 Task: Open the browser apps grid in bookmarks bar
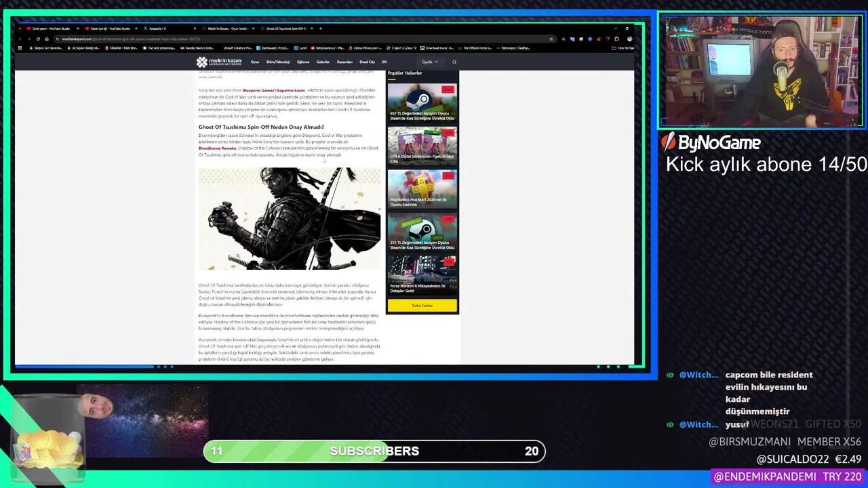coord(20,48)
